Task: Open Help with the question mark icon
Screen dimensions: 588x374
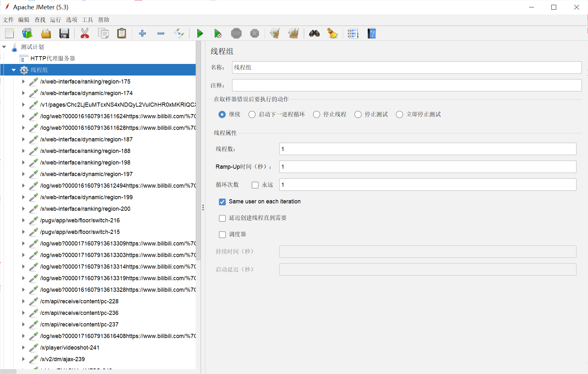Action: click(x=372, y=33)
